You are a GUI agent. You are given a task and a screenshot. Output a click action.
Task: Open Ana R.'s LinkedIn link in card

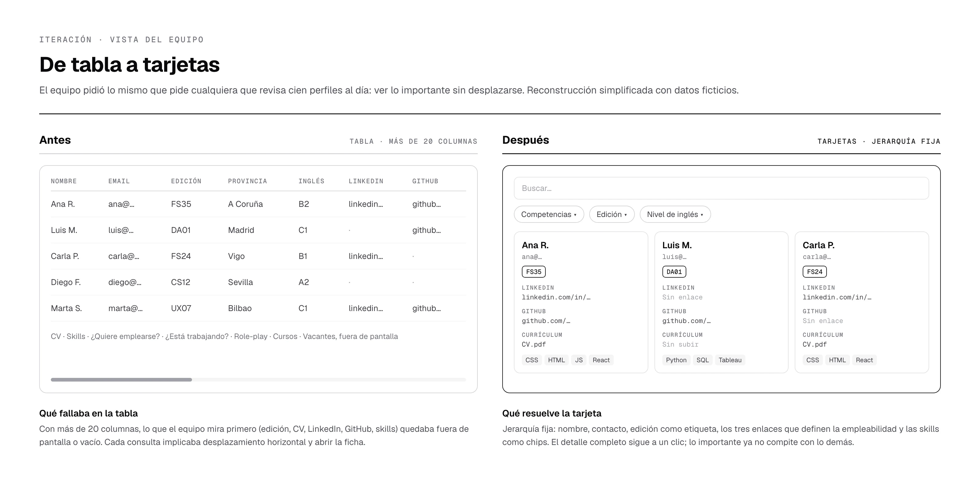pyautogui.click(x=556, y=297)
